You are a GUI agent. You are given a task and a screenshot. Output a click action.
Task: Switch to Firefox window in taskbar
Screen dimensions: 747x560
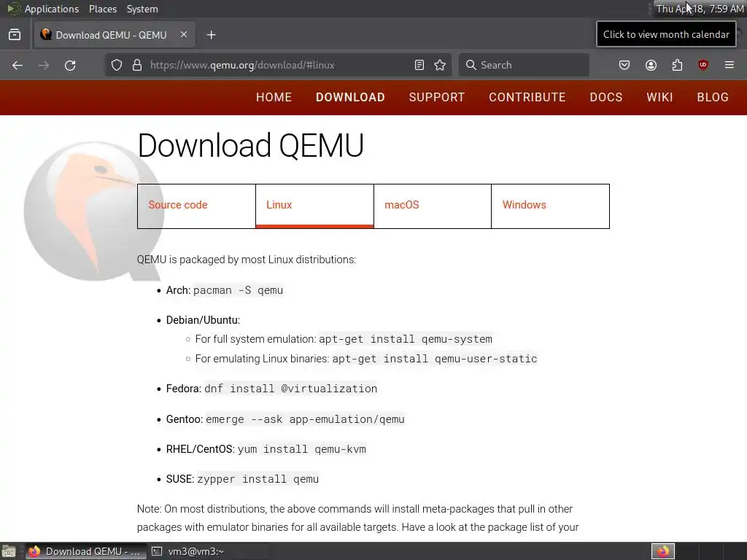click(85, 551)
